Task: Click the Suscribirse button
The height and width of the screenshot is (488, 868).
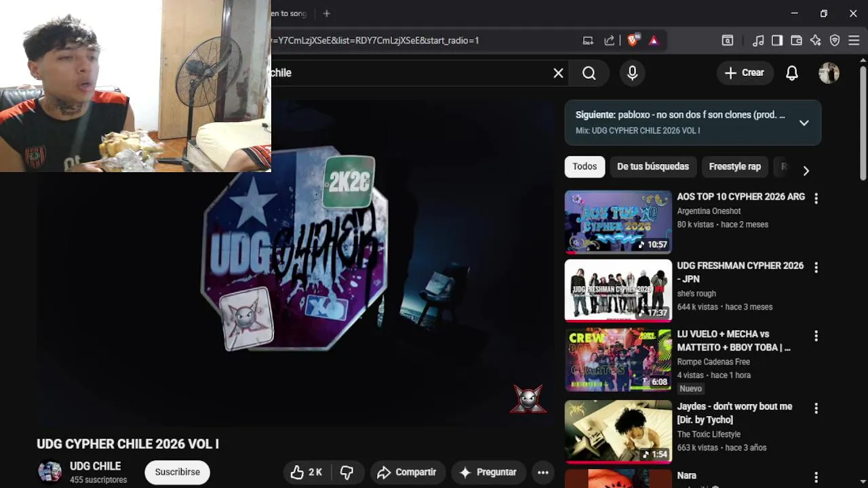Action: (178, 472)
